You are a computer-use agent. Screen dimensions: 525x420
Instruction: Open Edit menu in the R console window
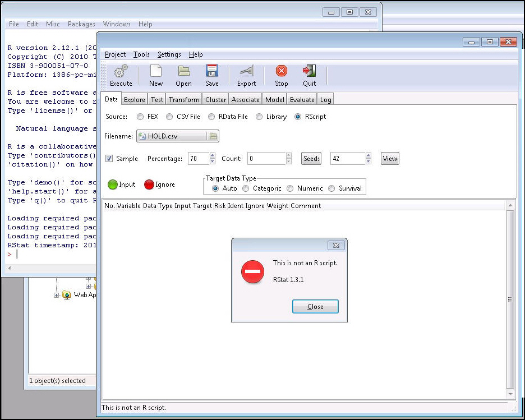pos(33,24)
